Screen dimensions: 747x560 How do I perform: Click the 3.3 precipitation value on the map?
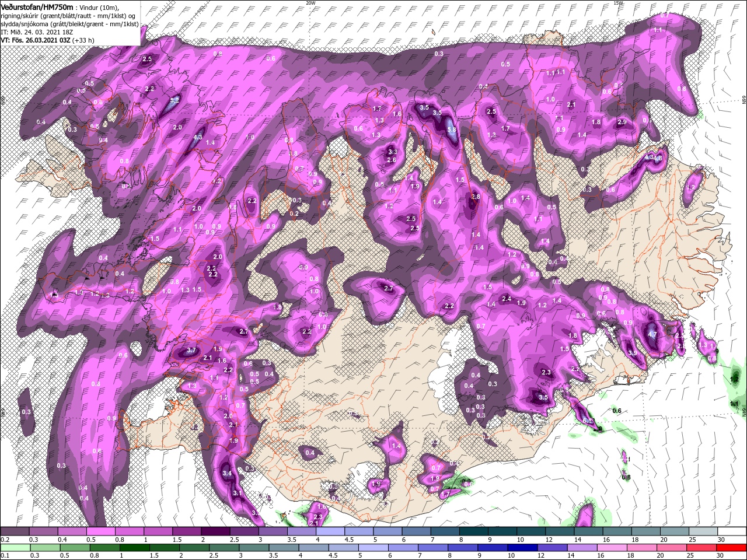click(x=392, y=152)
